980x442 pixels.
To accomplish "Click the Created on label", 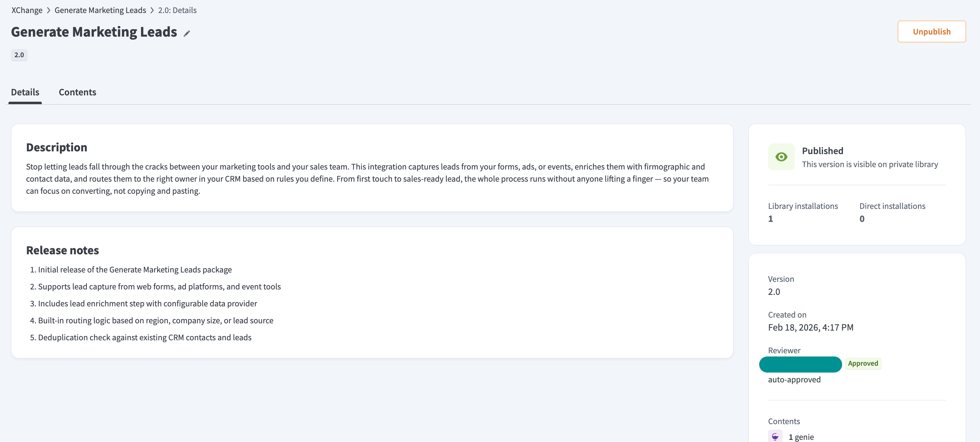I will click(787, 315).
